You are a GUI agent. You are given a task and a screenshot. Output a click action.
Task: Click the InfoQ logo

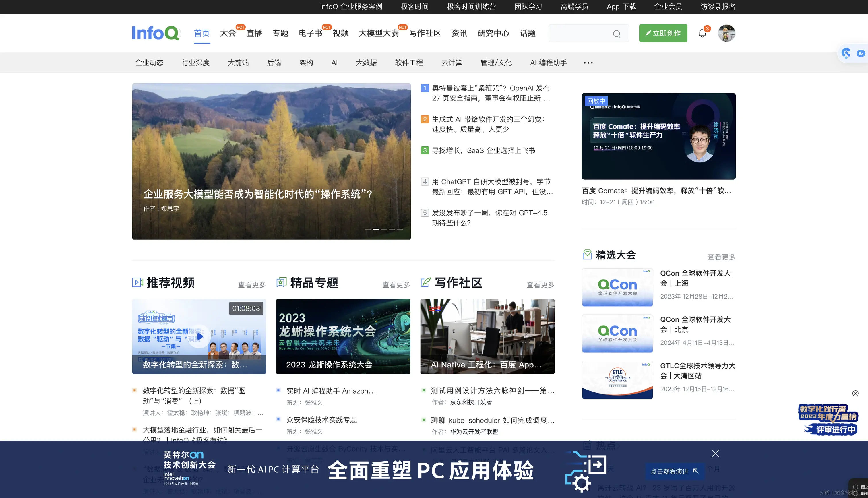(156, 33)
